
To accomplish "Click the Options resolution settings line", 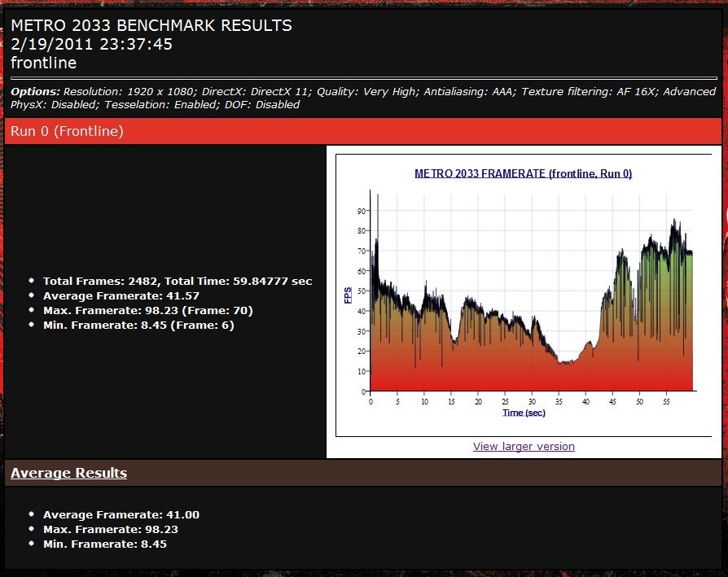I will click(363, 91).
